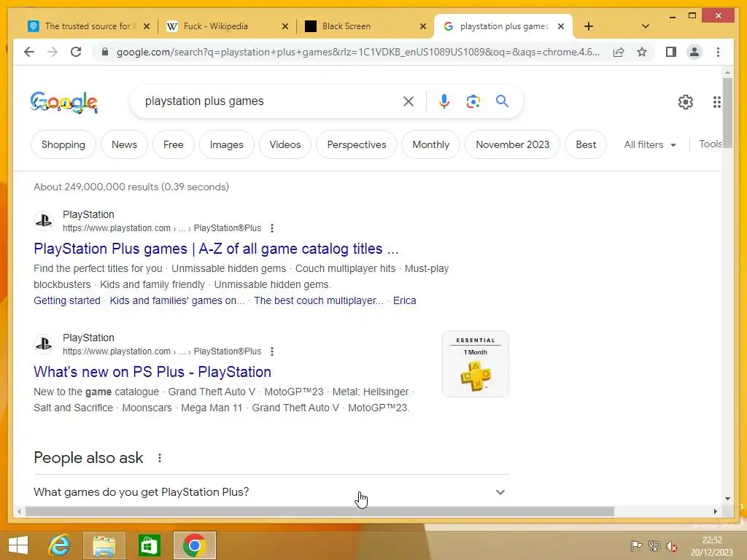Open File Explorer from taskbar
Viewport: 747px width, 560px height.
click(x=104, y=545)
